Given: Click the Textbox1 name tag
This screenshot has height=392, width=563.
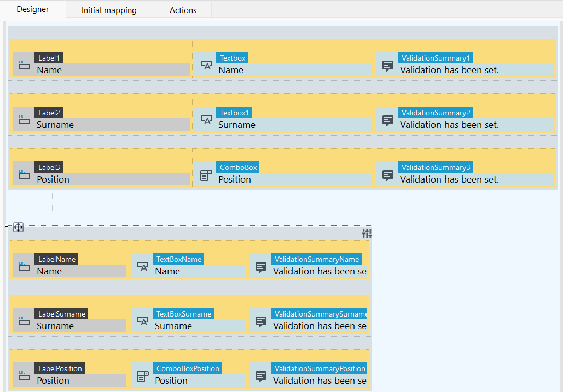Looking at the screenshot, I should pos(234,113).
